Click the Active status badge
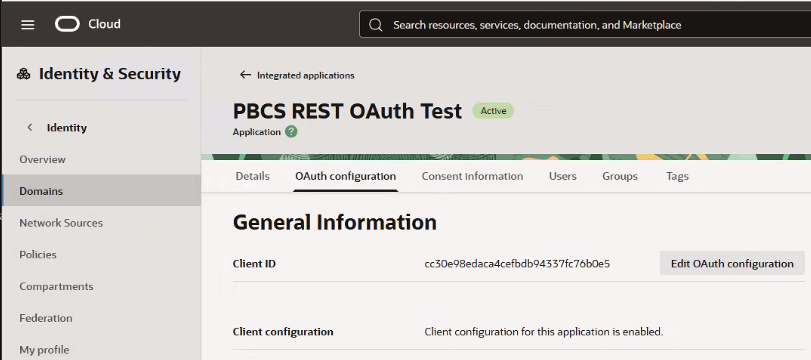This screenshot has height=360, width=811. click(x=493, y=111)
